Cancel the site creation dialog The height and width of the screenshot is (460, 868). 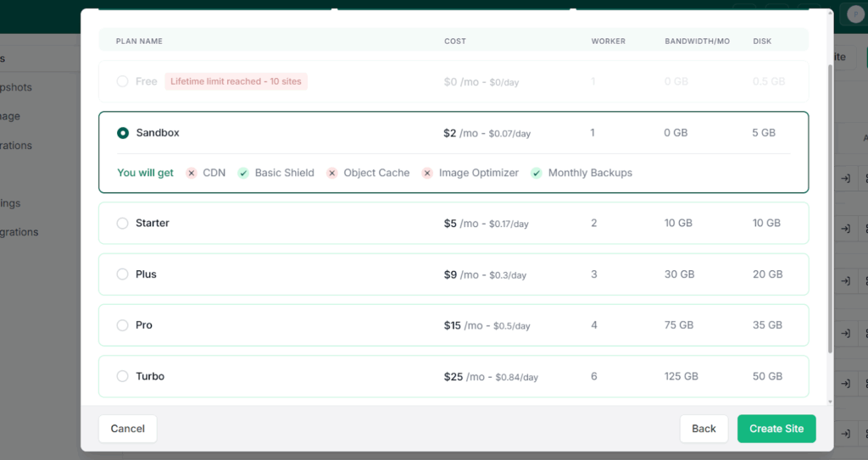click(127, 429)
